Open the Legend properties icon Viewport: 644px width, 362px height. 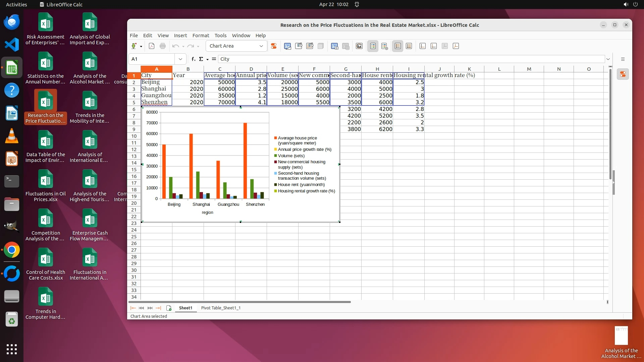pyautogui.click(x=385, y=46)
